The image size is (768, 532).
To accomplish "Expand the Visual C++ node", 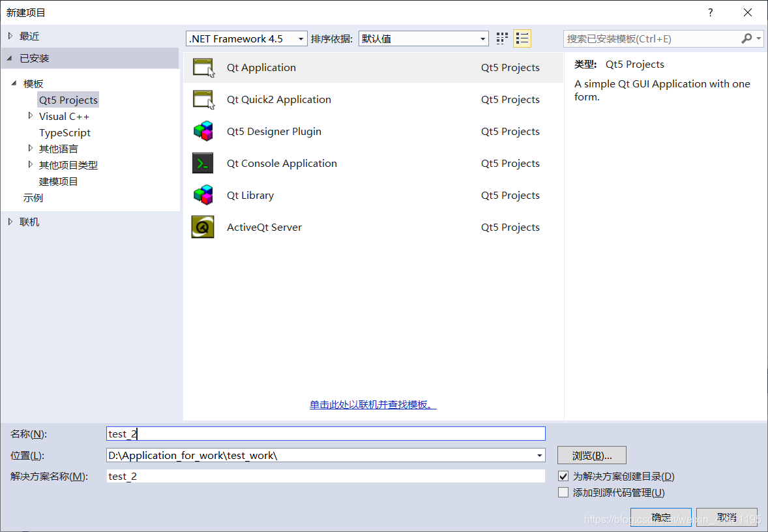I will (31, 116).
